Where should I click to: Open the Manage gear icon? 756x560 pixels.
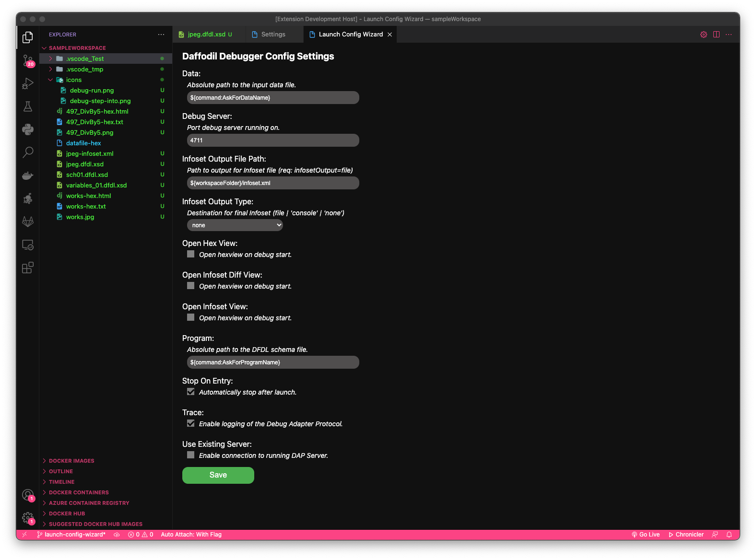28,518
